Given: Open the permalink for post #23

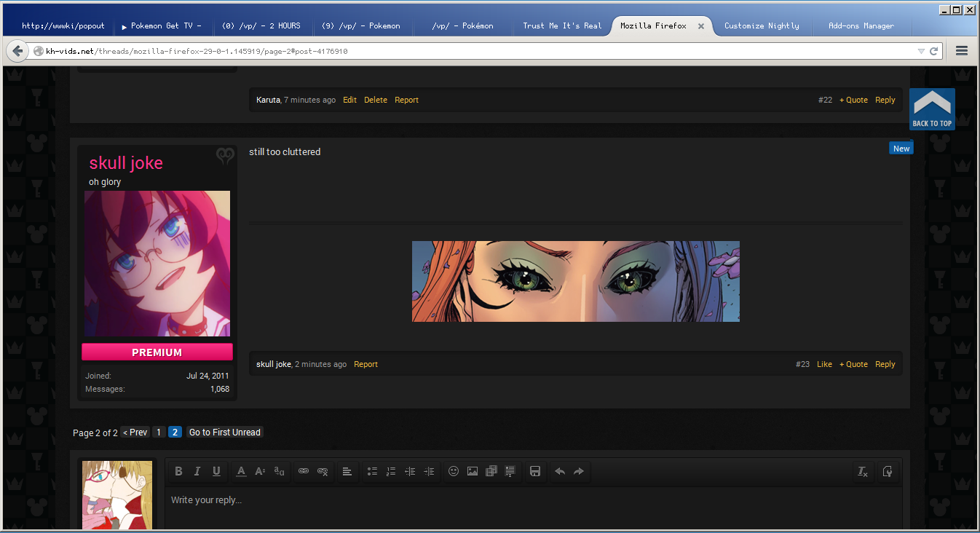Looking at the screenshot, I should (802, 364).
